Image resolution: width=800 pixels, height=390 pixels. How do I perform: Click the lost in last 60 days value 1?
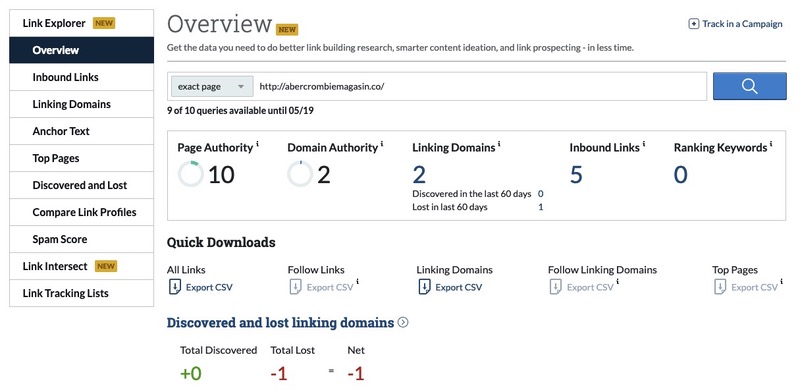pyautogui.click(x=541, y=207)
